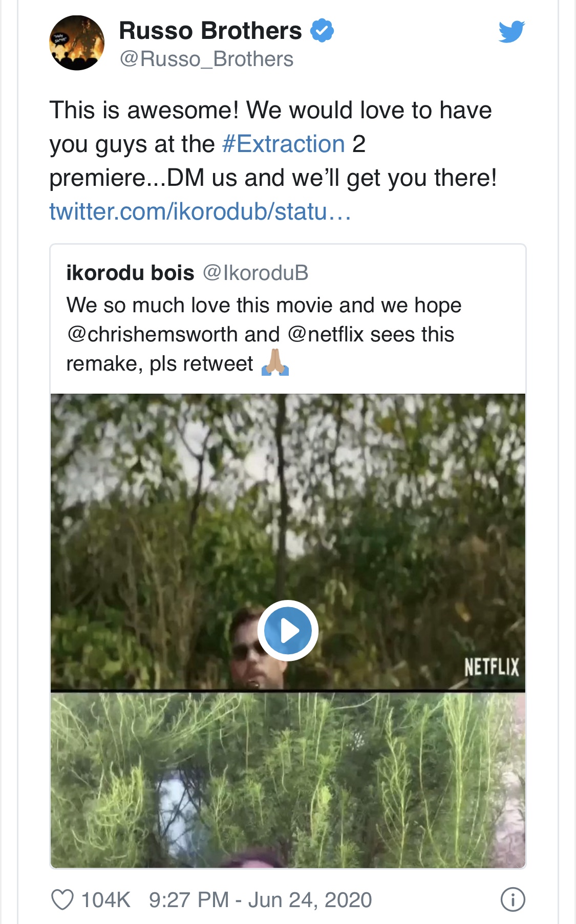Click the @IkoroduB handle
Image resolution: width=576 pixels, height=924 pixels.
tap(255, 273)
